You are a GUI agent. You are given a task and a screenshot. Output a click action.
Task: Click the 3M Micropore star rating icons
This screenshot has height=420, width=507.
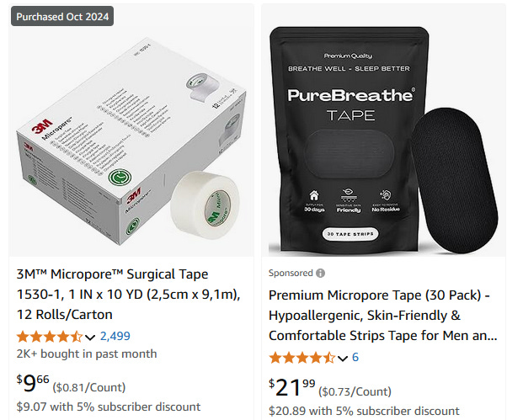51,337
